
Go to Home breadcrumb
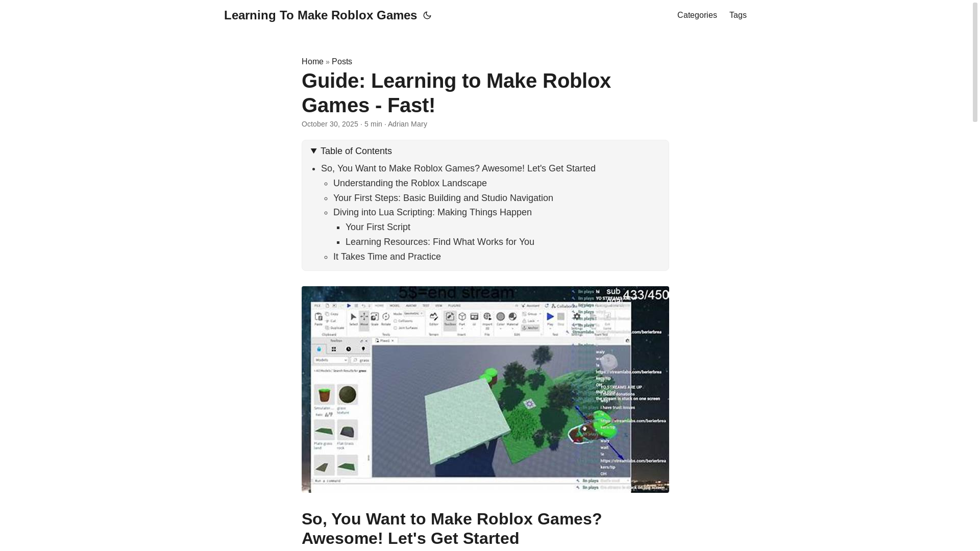(312, 61)
